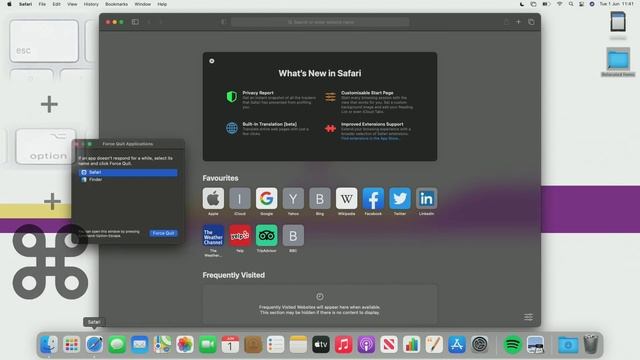The height and width of the screenshot is (360, 640).
Task: Open the Edit menu
Action: point(56,4)
